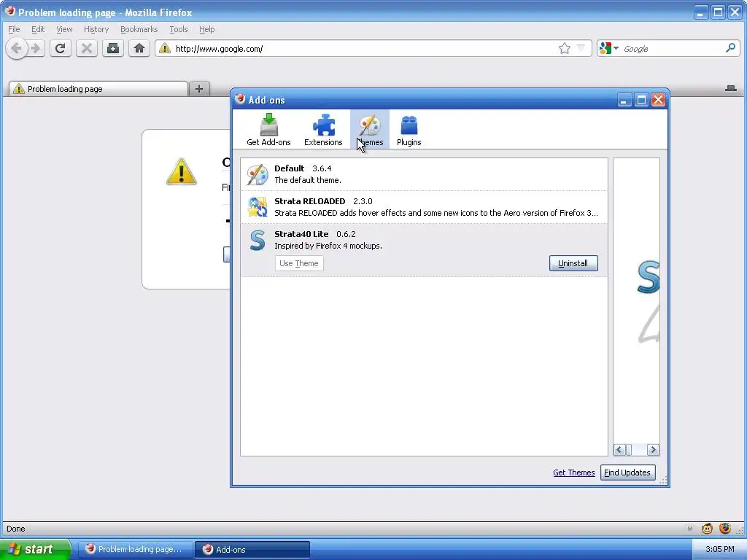The height and width of the screenshot is (560, 747).
Task: Maximize the Add-ons window
Action: (641, 99)
